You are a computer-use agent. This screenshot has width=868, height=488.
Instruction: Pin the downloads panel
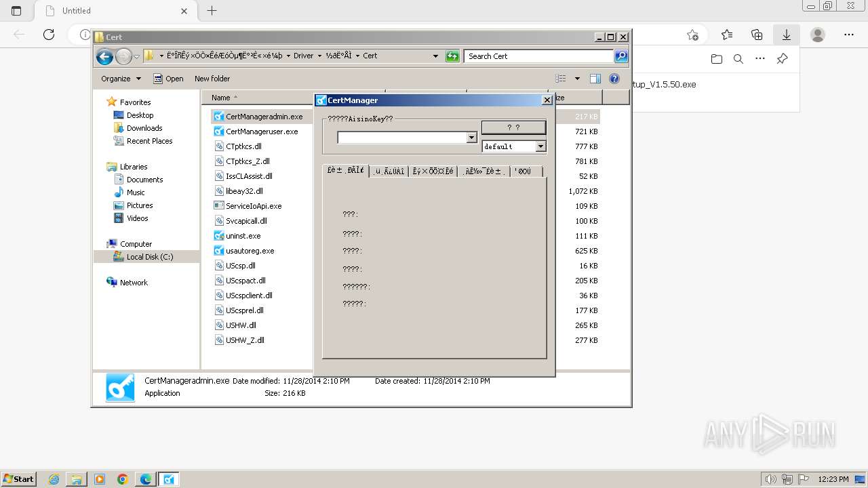point(782,59)
